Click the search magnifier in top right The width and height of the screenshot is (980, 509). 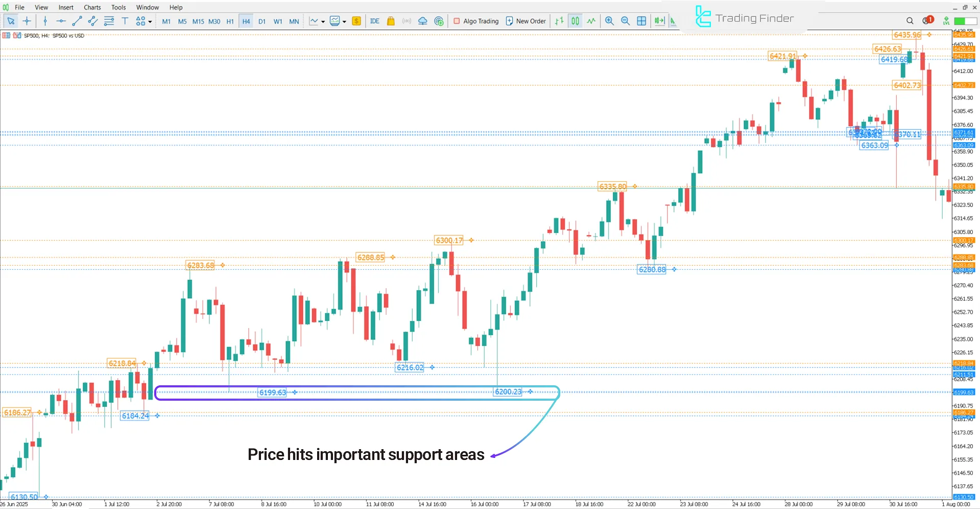coord(910,21)
